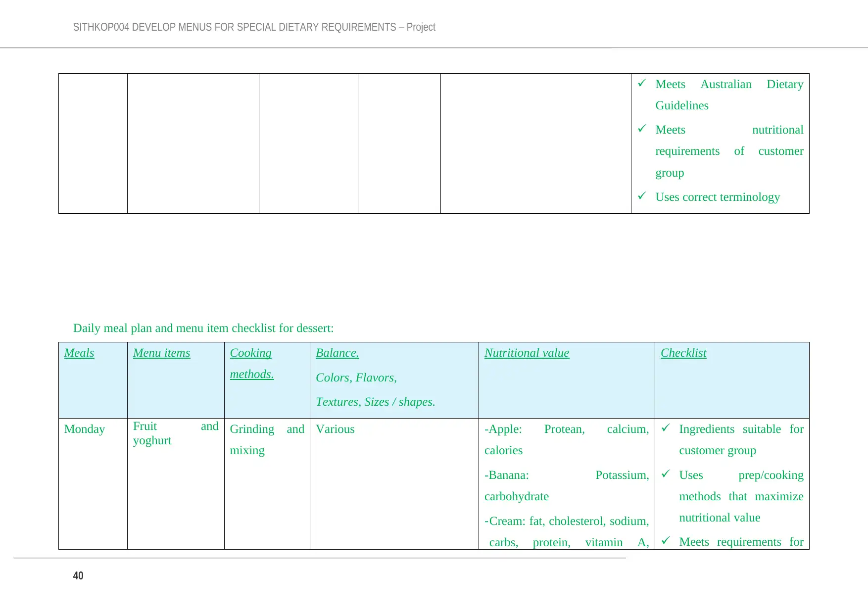Screen dimensions: 868x614
Task: Click the 'Nutritional value' column header
Action: tap(527, 353)
